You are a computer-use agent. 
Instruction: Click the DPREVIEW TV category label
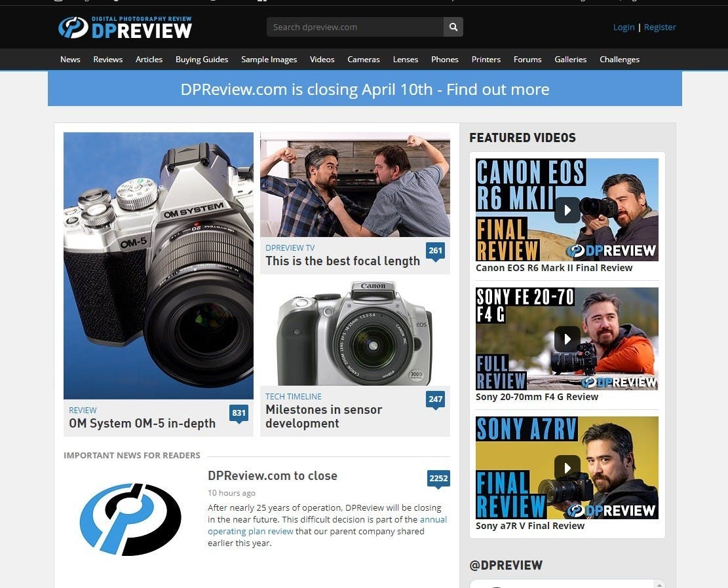point(290,248)
